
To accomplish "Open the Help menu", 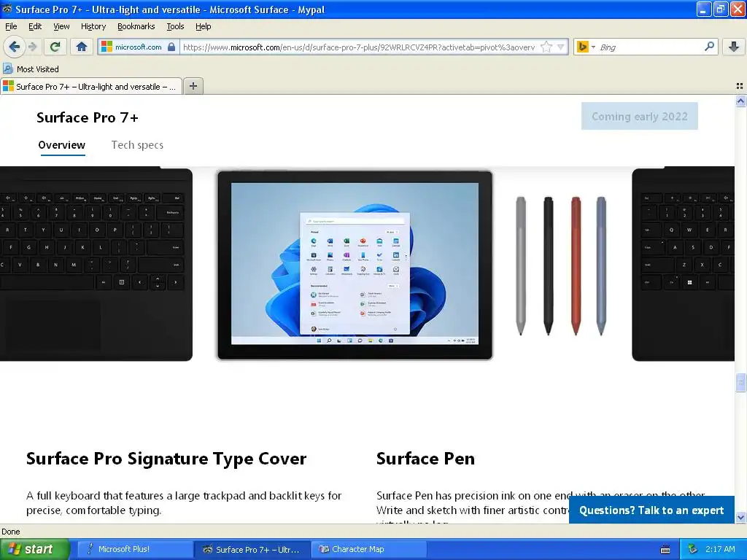I will [x=203, y=26].
